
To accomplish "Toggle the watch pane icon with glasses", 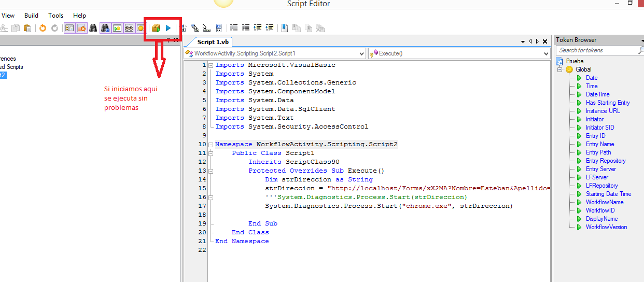I will [129, 28].
